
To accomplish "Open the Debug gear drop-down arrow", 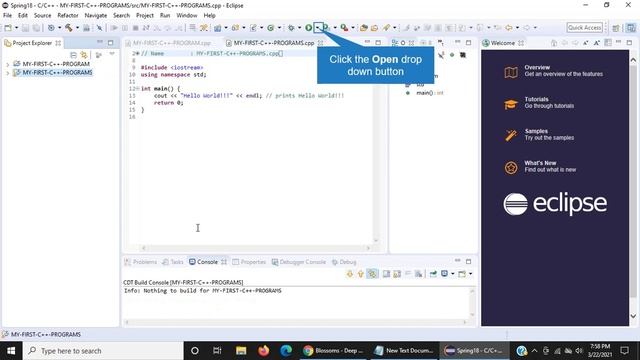I will click(x=299, y=28).
